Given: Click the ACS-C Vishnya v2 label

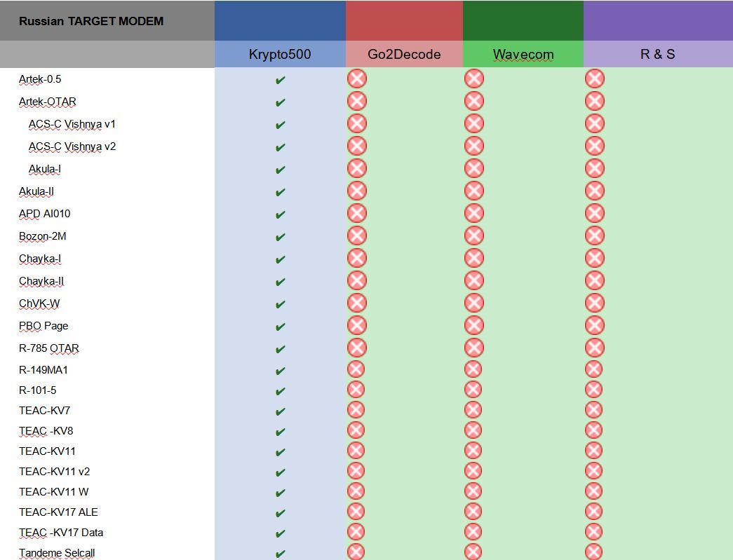Looking at the screenshot, I should pyautogui.click(x=72, y=146).
